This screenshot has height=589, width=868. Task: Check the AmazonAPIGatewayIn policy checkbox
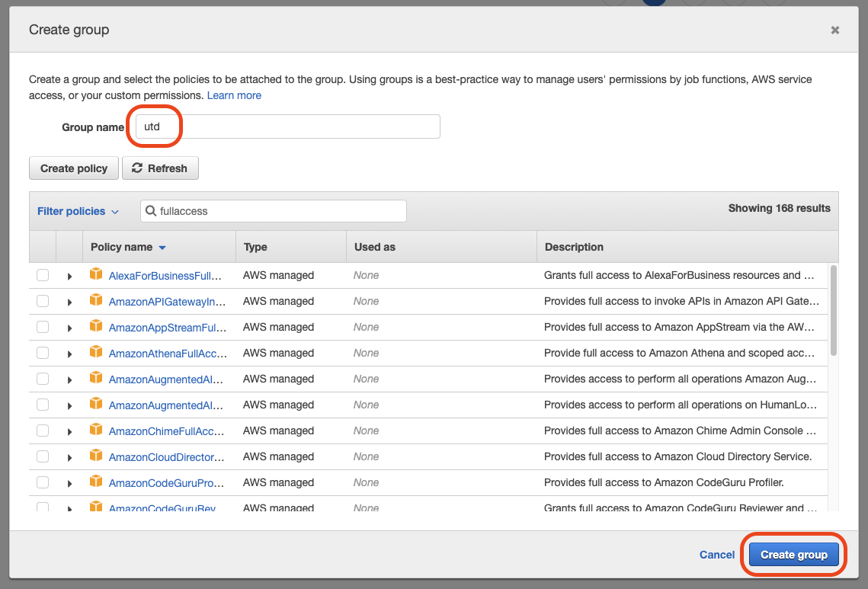pos(43,301)
